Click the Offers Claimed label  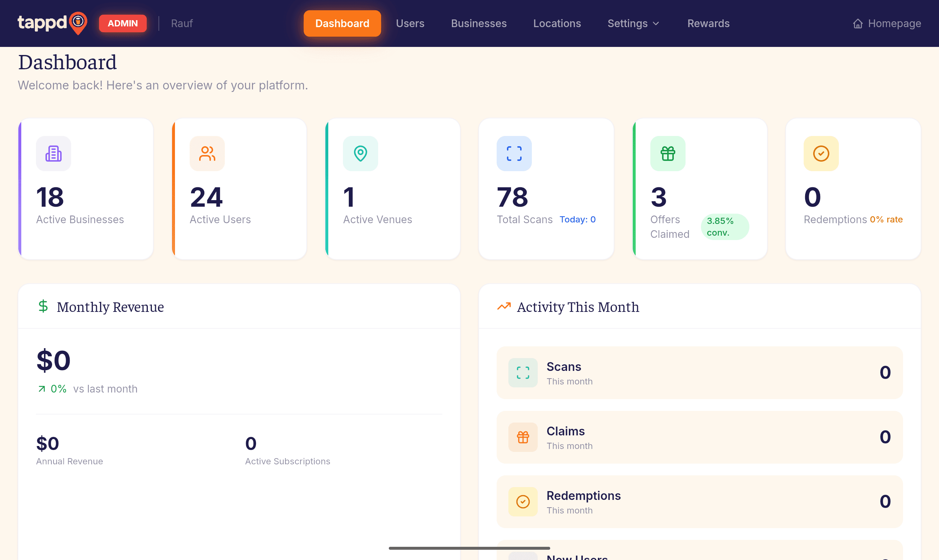tap(670, 227)
